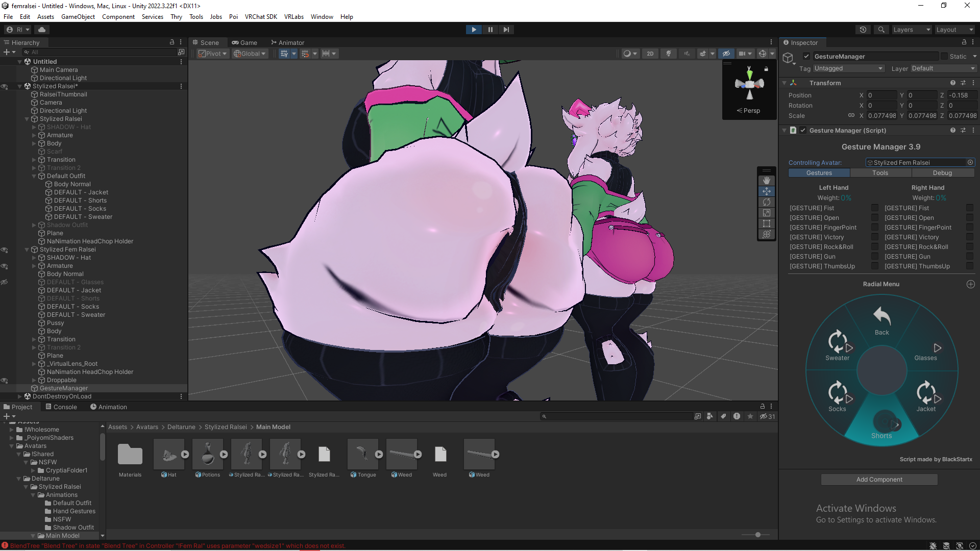Open the Pivot dropdown in Scene

click(213, 54)
